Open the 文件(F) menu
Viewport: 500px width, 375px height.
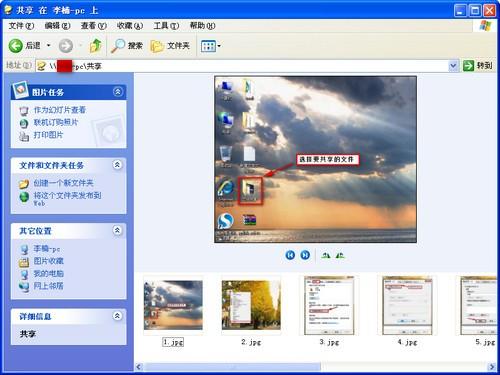click(21, 26)
